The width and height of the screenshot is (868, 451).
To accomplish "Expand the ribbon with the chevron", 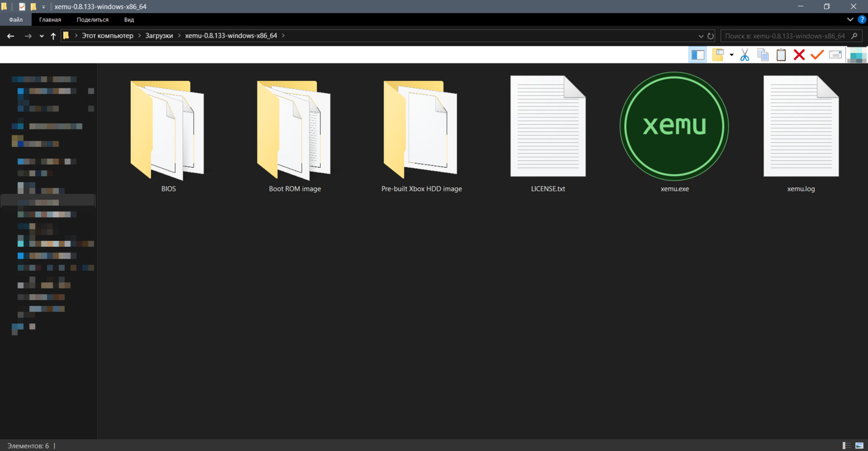I will click(x=850, y=20).
